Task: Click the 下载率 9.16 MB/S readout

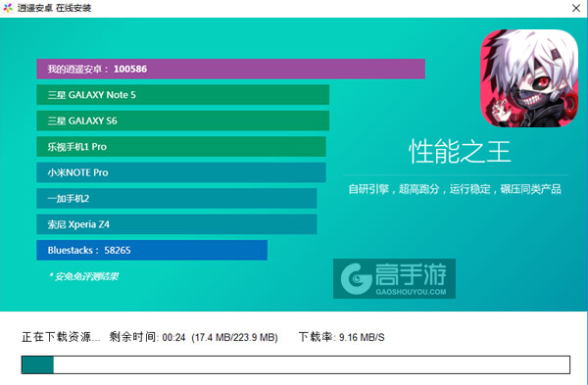Action: point(341,337)
